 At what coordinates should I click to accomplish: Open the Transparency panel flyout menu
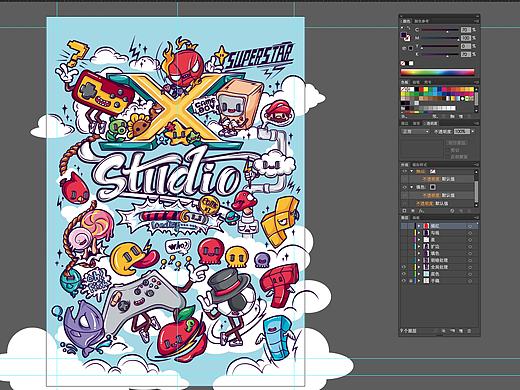coord(477,123)
